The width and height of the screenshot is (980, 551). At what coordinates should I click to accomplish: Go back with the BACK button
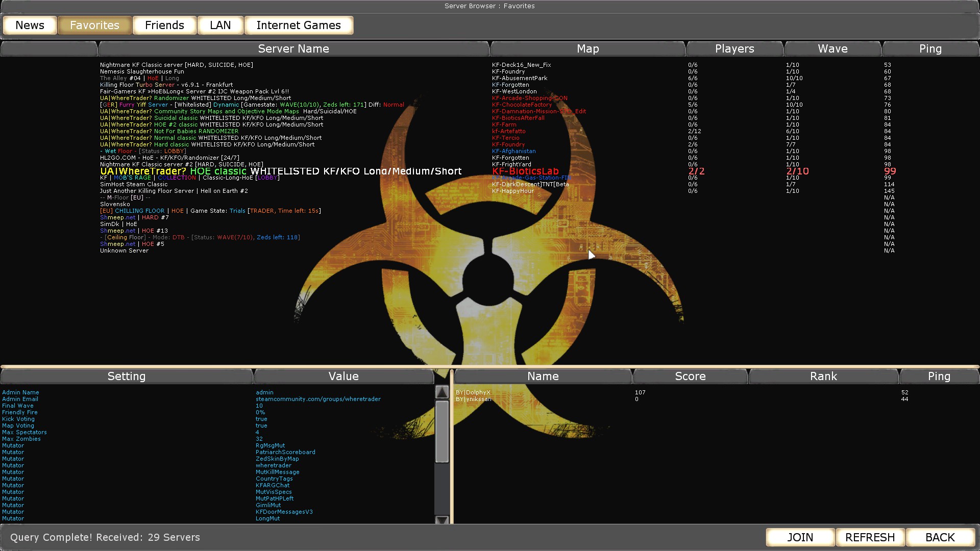click(x=940, y=537)
